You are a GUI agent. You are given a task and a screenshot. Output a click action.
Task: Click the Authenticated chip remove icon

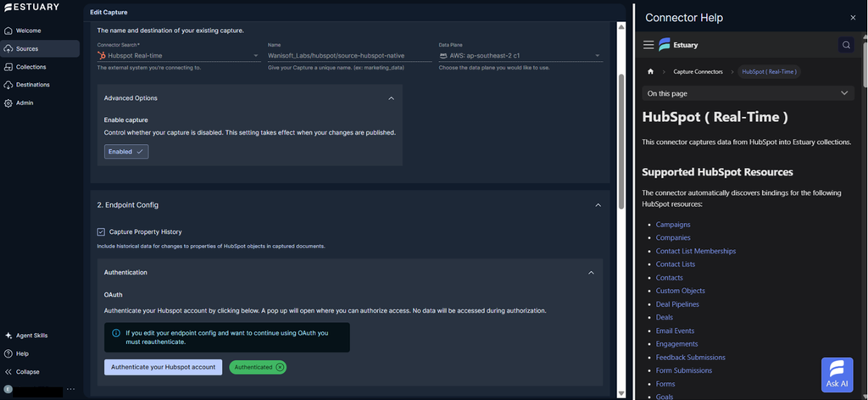pos(280,367)
